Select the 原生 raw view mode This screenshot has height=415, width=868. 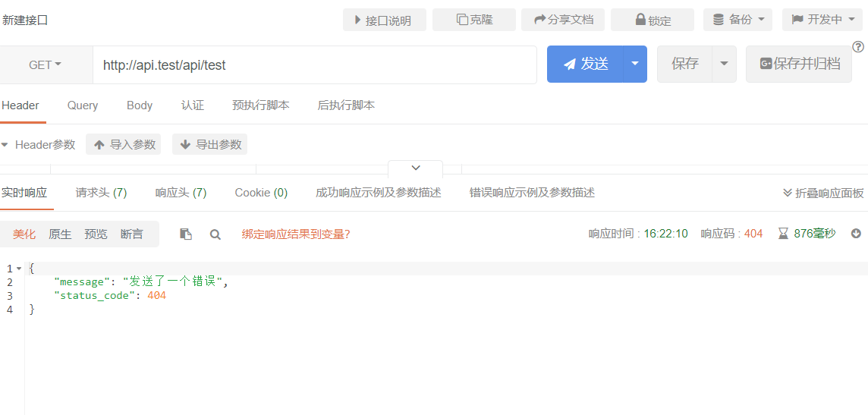[60, 234]
